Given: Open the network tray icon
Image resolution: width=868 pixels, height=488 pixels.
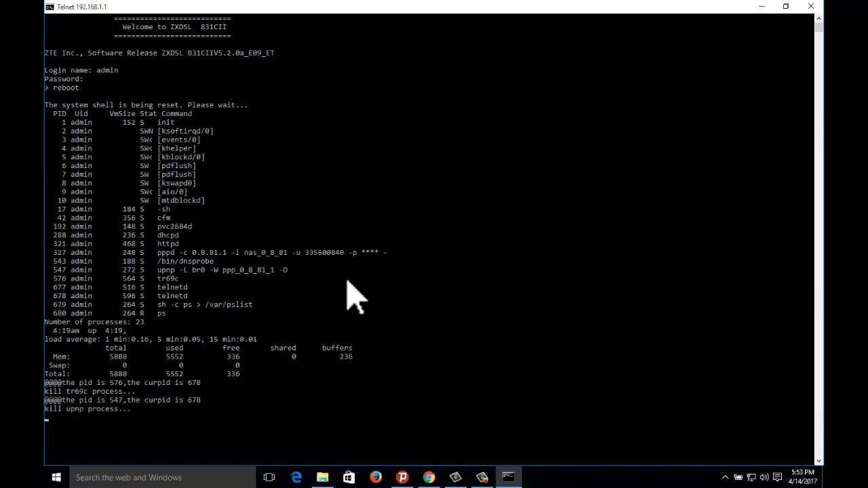Looking at the screenshot, I should pos(751,477).
